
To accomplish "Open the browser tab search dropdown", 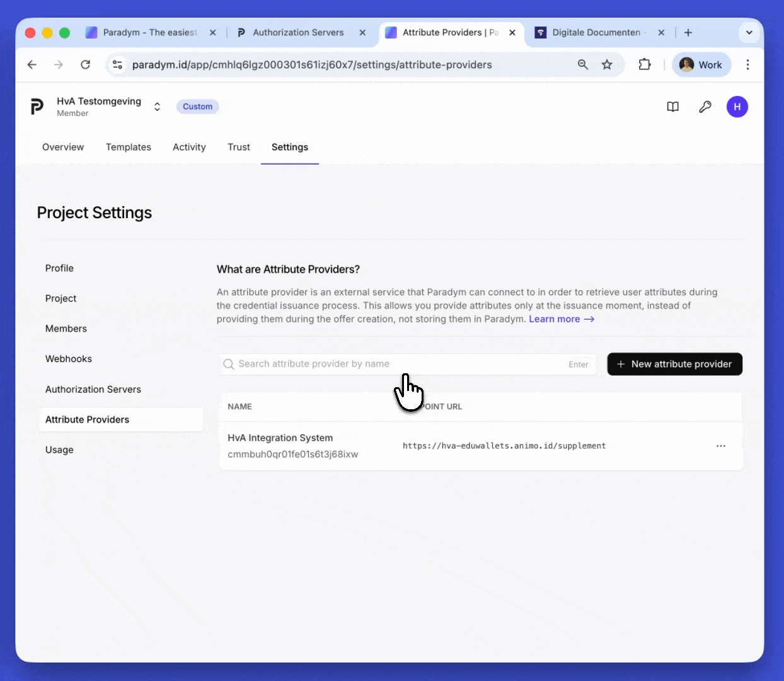I will (749, 32).
